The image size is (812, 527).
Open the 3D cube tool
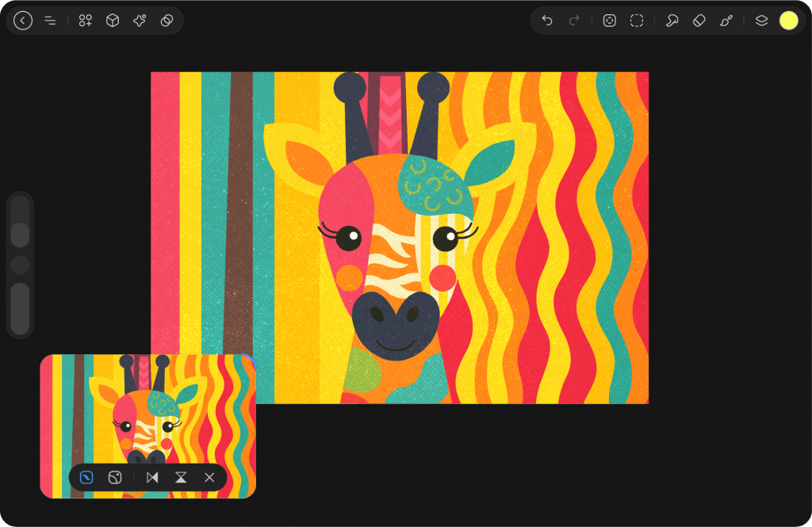[113, 21]
